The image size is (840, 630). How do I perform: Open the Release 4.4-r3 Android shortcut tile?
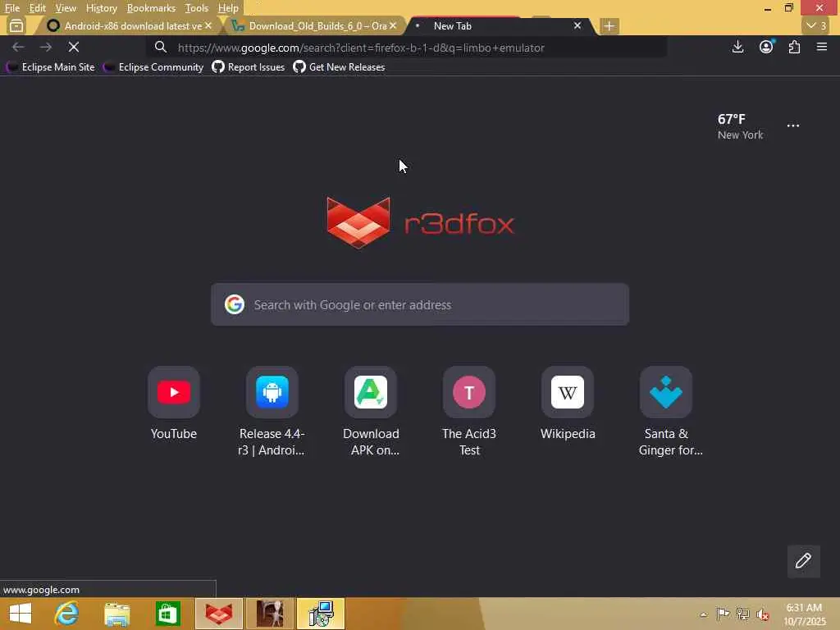(272, 410)
